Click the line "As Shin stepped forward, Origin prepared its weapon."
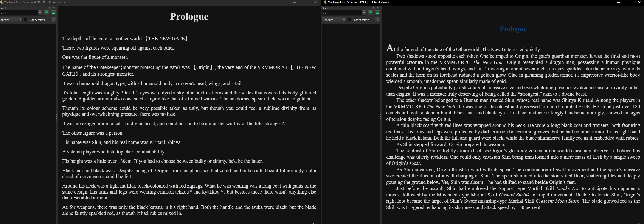Screen dimensions: 644x224 pyautogui.click(x=451, y=144)
